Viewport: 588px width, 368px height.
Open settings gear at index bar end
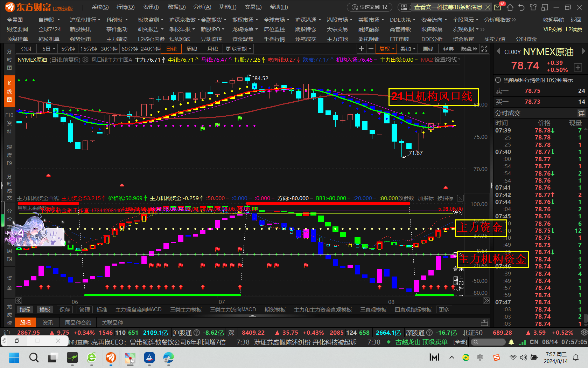pyautogui.click(x=584, y=332)
